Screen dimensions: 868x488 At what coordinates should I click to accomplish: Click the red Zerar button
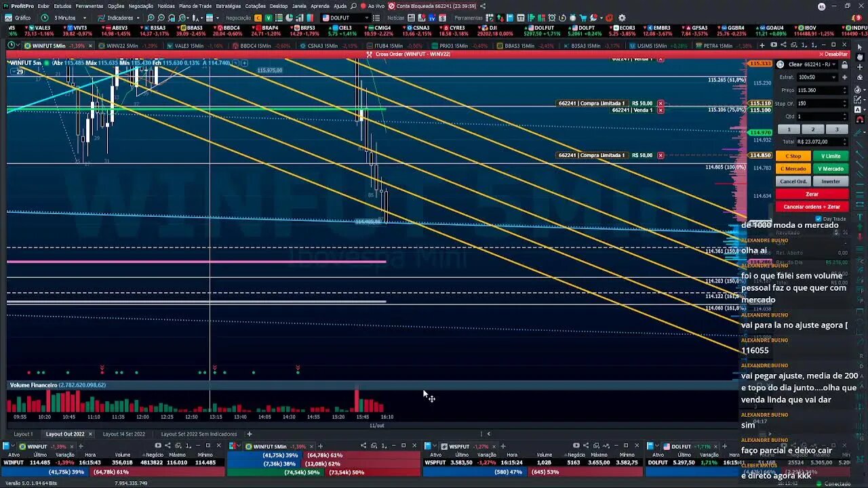(x=812, y=194)
